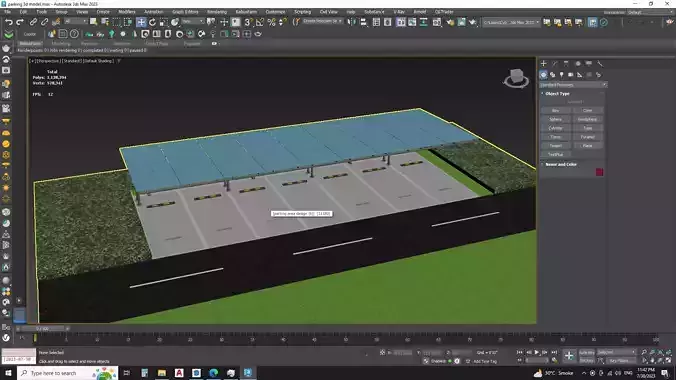Open the V-Ray menu
Screen dimensions: 676x380
click(x=399, y=12)
